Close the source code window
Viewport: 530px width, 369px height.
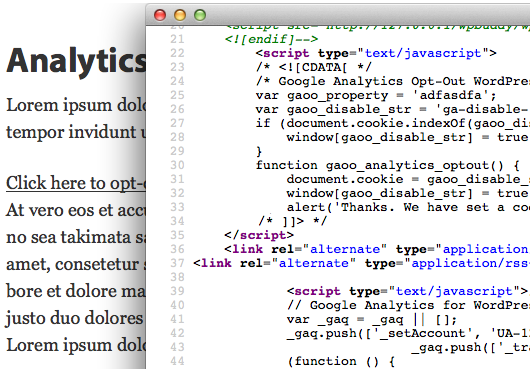tap(160, 15)
